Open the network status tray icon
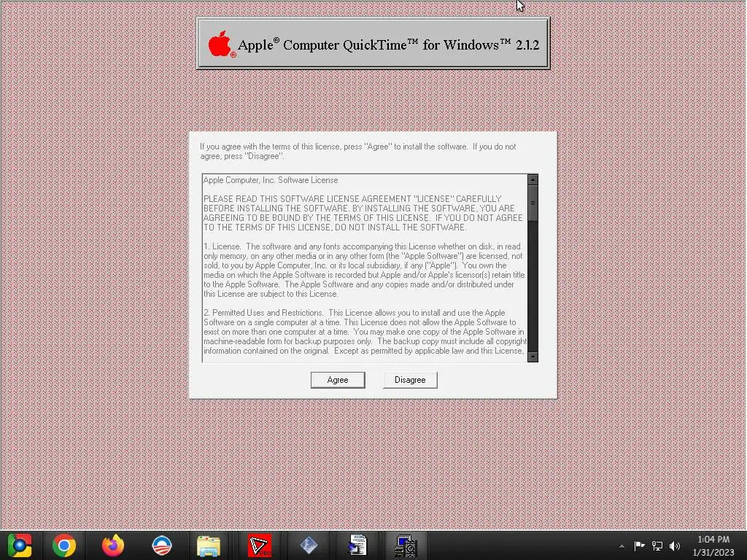The width and height of the screenshot is (747, 560). [x=657, y=545]
